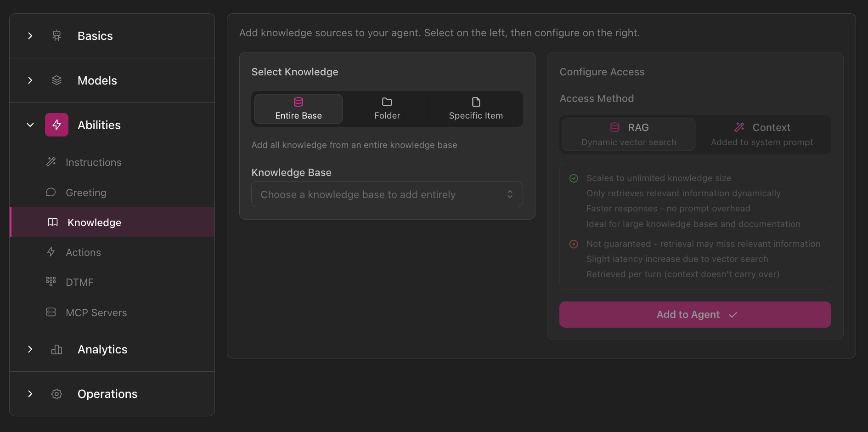Switch to Specific Item selection

pyautogui.click(x=476, y=109)
